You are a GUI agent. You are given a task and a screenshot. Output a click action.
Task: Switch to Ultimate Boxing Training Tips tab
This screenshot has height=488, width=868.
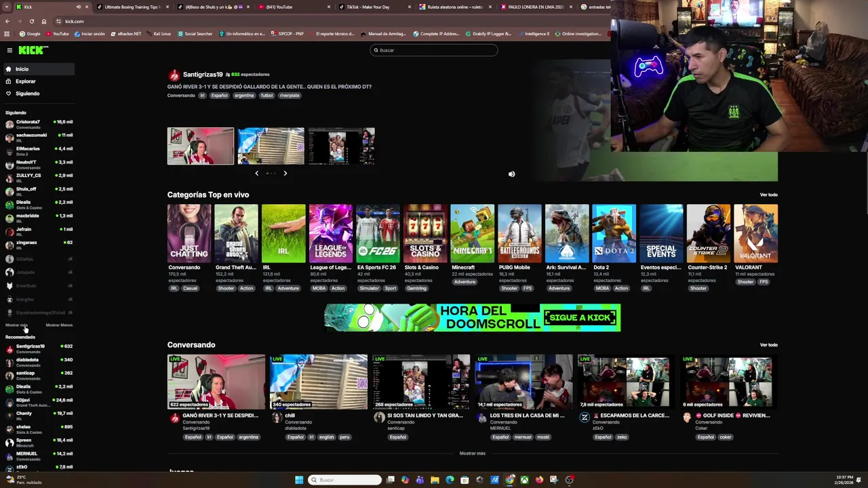coord(132,7)
